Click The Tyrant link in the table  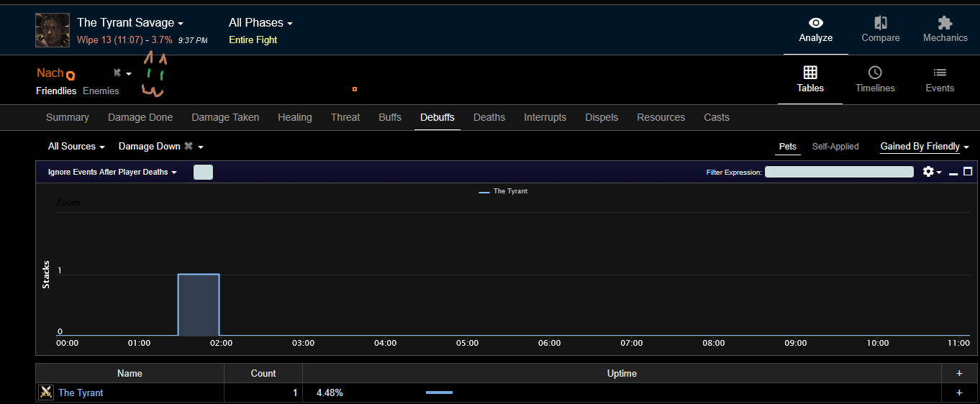point(81,392)
